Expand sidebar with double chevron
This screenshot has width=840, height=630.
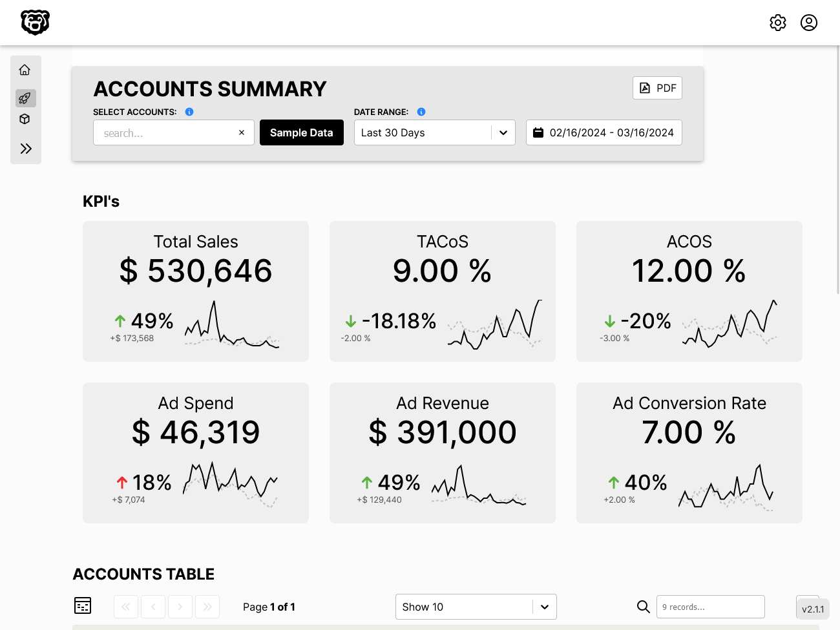[x=26, y=149]
